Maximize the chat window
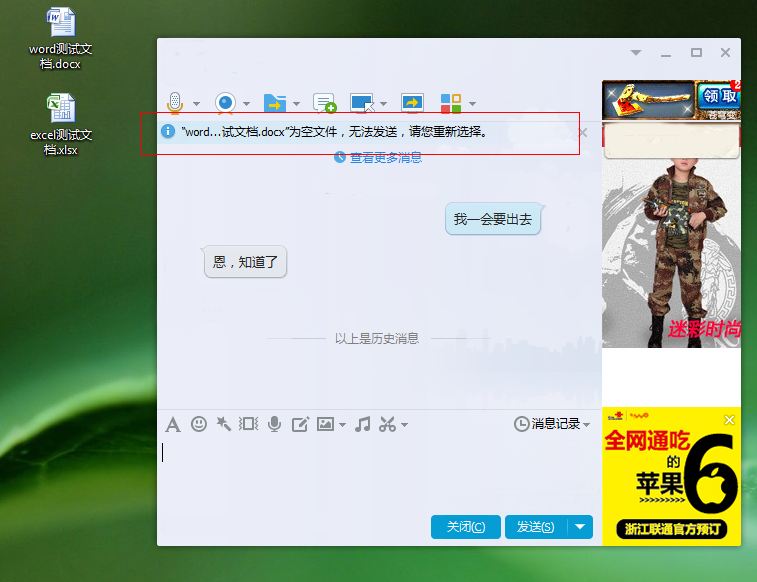Screen dimensions: 757x582 tap(696, 53)
